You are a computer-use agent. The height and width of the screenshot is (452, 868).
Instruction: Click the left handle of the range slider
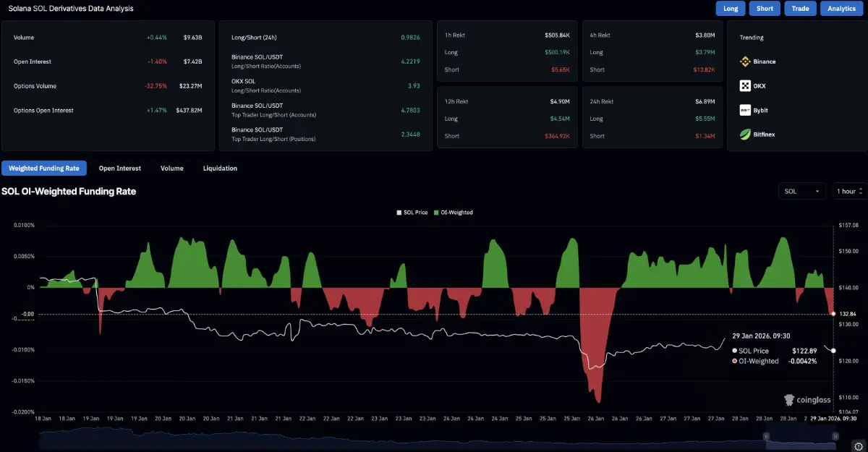point(766,436)
